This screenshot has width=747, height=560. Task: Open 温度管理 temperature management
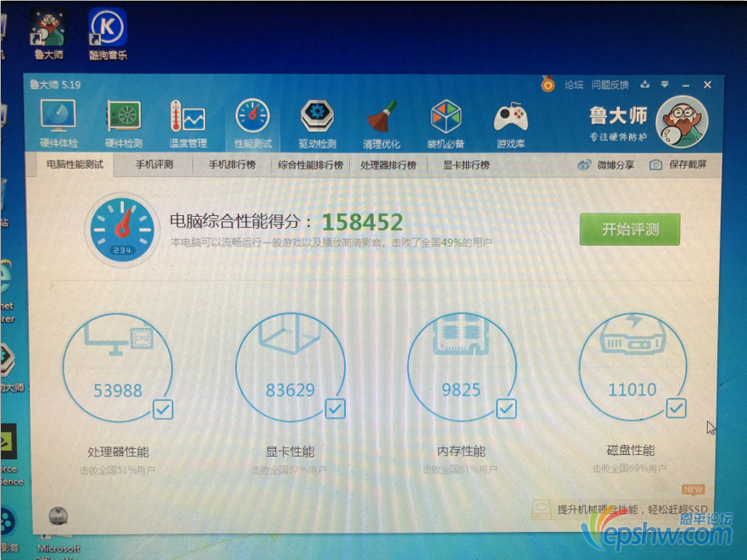click(187, 124)
